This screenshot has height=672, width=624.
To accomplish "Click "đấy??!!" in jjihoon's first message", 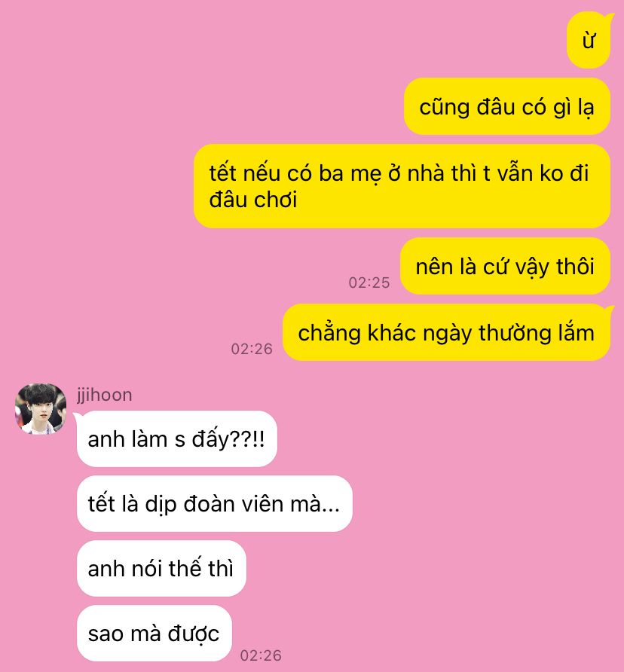I will click(228, 439).
